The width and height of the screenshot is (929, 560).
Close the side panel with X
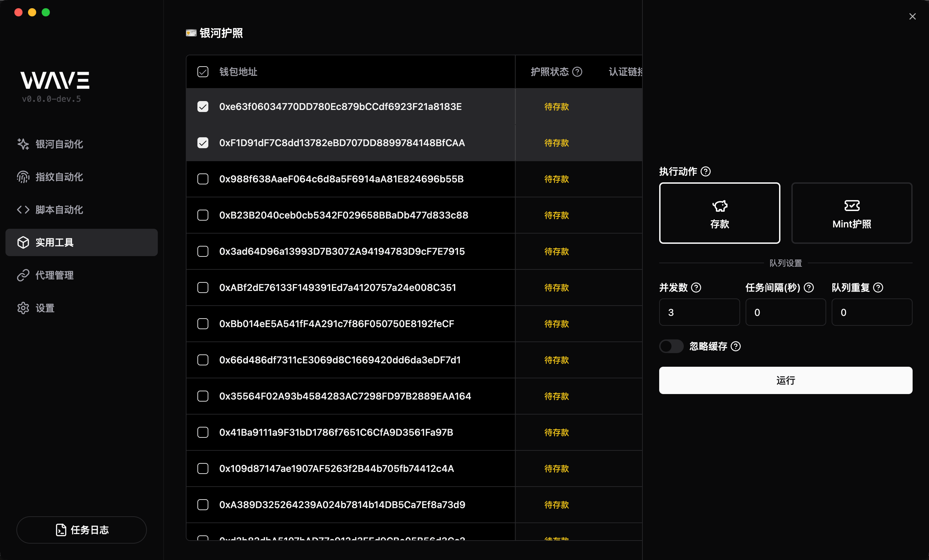point(912,17)
